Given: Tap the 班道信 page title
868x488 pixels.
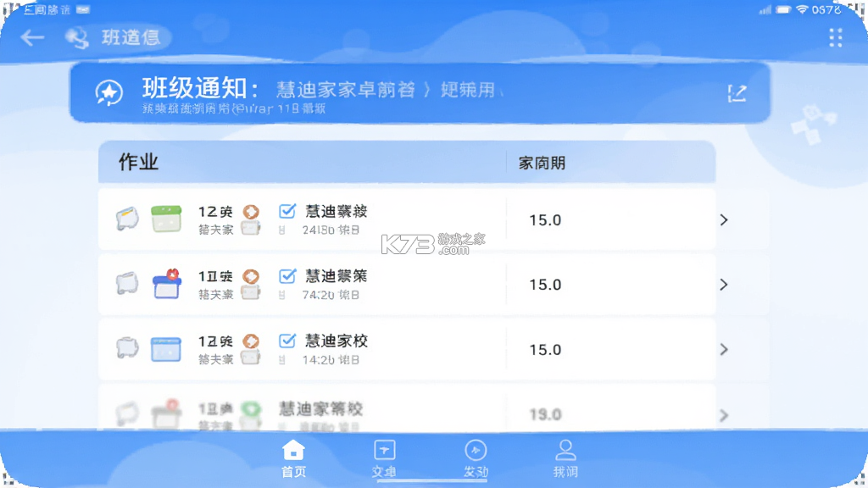Looking at the screenshot, I should [131, 37].
